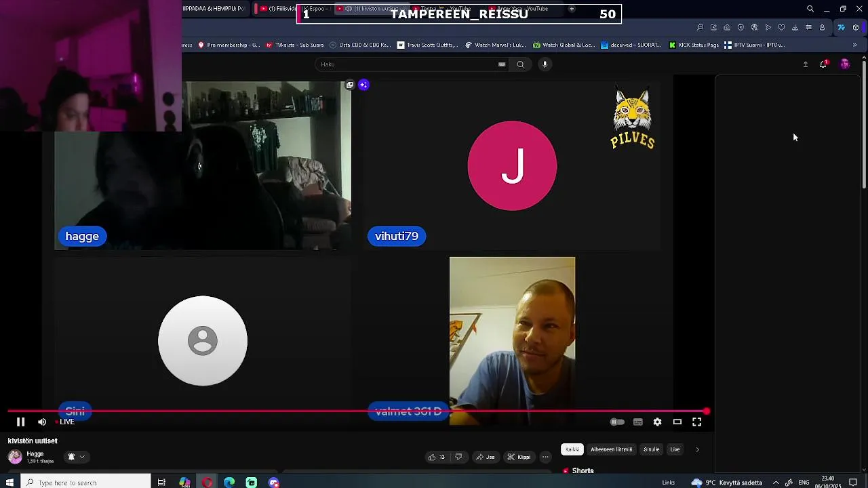Open YouTube account avatar menu
The image size is (868, 488).
tap(844, 64)
